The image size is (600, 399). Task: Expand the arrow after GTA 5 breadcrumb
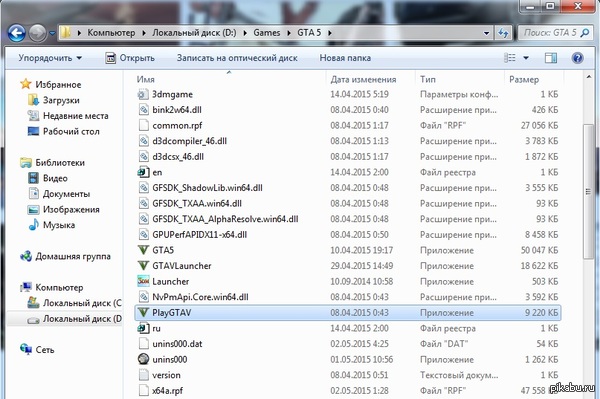pyautogui.click(x=329, y=33)
